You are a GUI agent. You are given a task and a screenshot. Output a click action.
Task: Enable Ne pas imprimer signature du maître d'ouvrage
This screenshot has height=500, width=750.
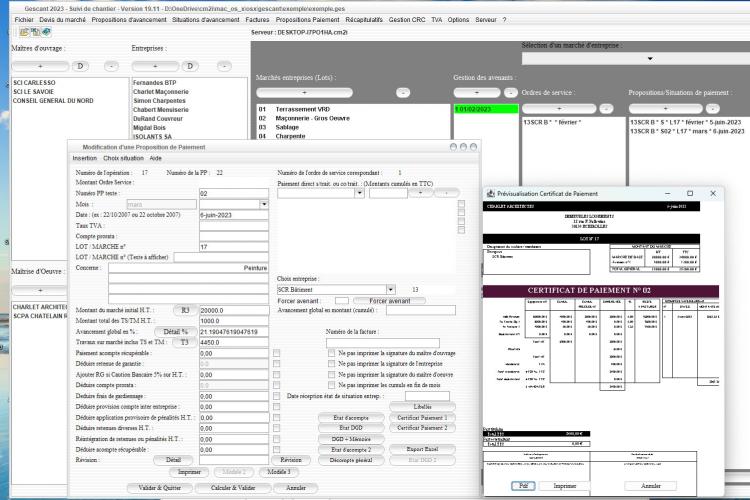pos(331,353)
